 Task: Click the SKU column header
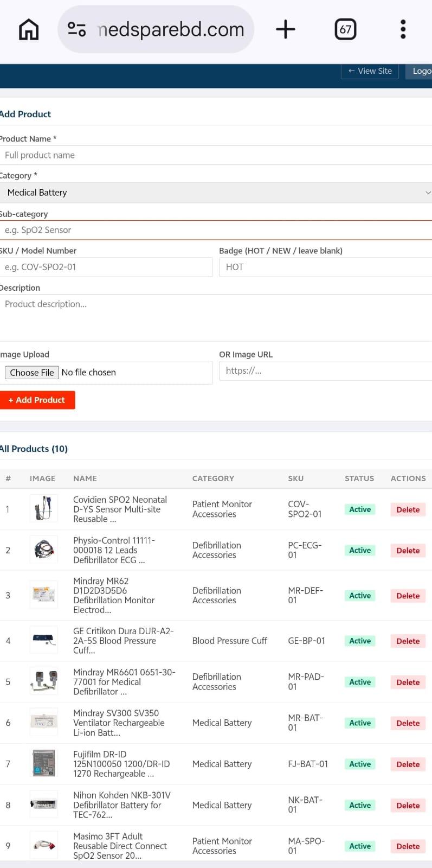[295, 478]
